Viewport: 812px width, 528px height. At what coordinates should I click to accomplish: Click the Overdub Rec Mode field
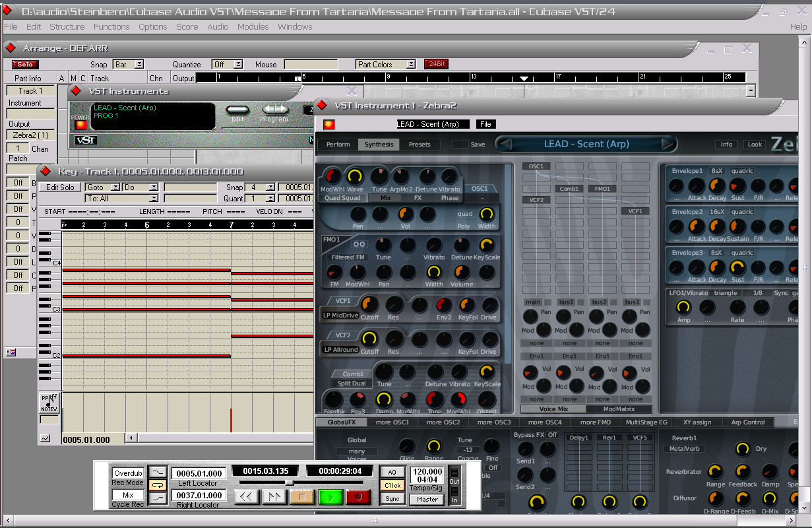[128, 473]
